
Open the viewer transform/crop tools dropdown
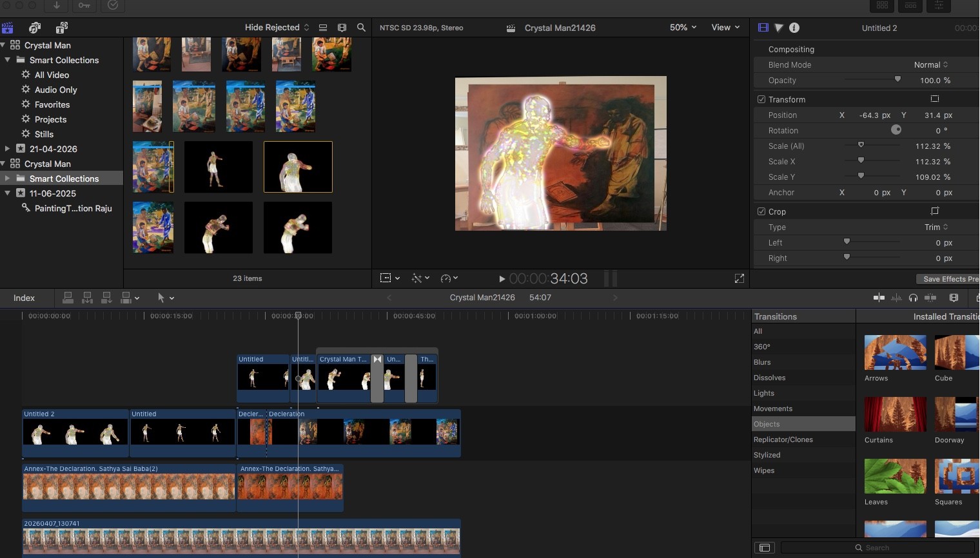(390, 278)
